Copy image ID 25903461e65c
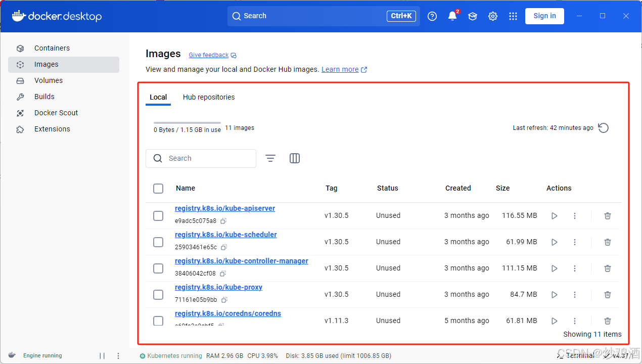The height and width of the screenshot is (364, 642). 224,247
